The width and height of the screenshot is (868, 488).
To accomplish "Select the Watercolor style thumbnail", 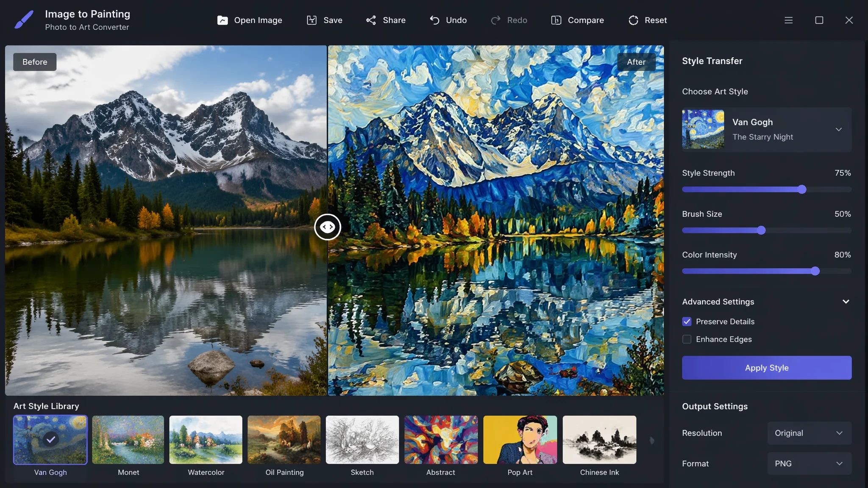I will coord(206,440).
